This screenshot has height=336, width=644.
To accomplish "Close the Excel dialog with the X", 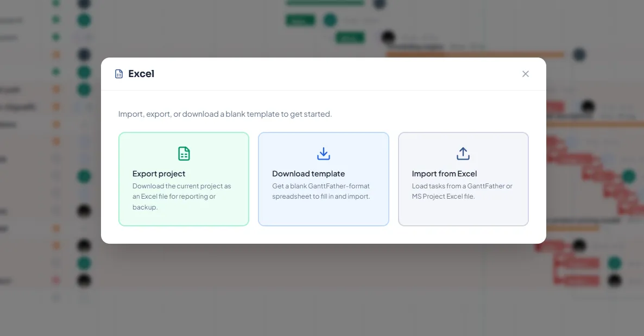I will (526, 74).
